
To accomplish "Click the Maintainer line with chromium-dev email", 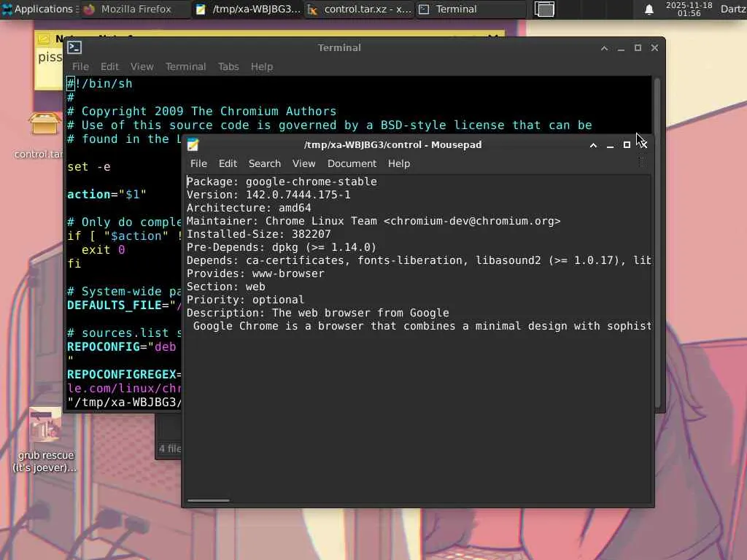I will (373, 221).
